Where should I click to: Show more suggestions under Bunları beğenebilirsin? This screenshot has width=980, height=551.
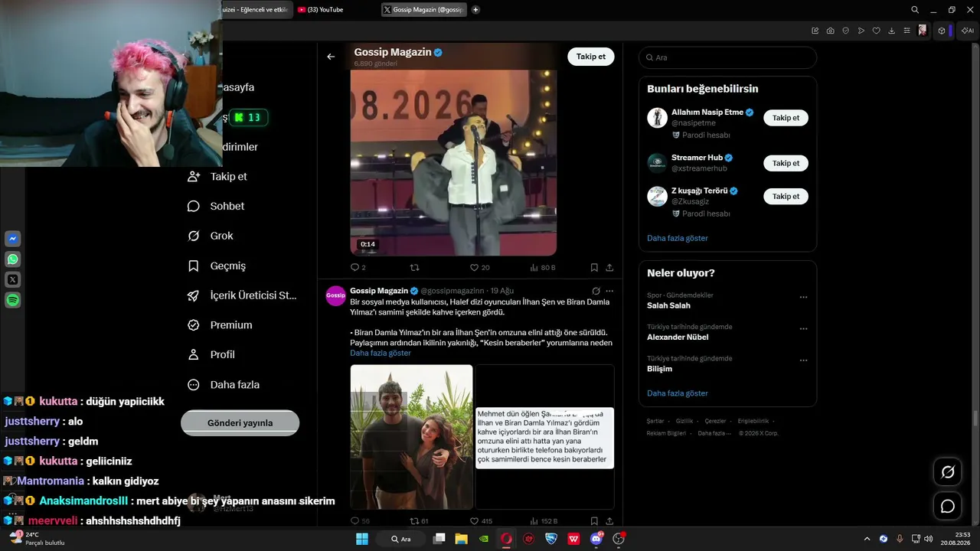678,238
